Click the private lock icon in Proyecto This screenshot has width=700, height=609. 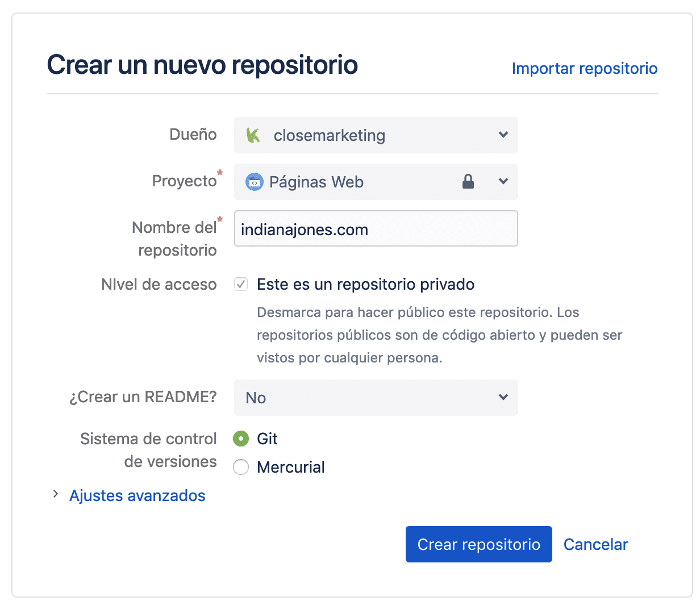(x=468, y=182)
